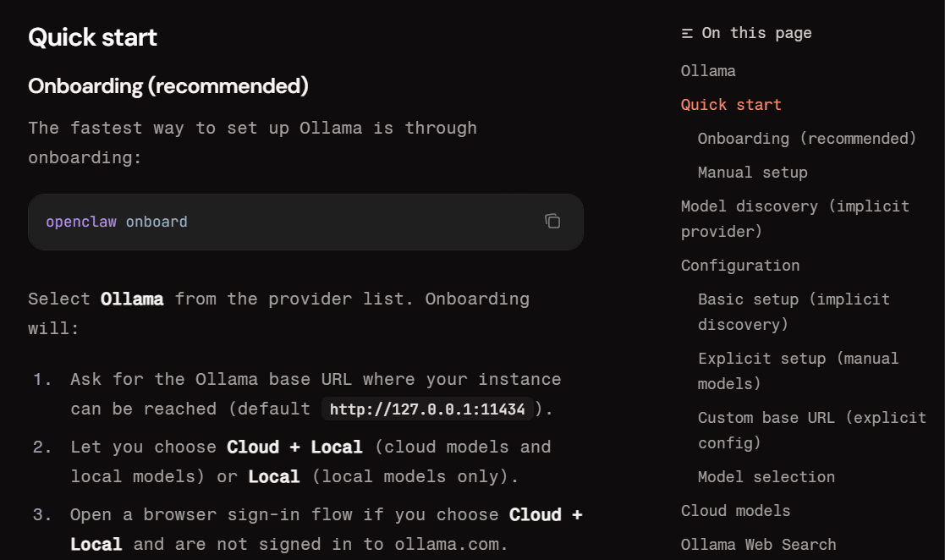Open Ollama Web Search section link
The width and height of the screenshot is (945, 560).
pos(758,544)
